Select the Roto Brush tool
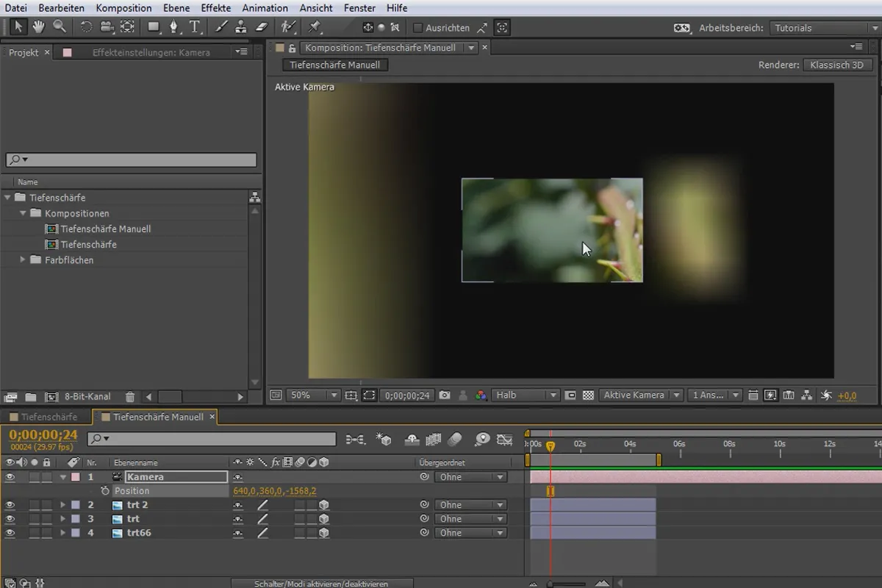 [289, 27]
